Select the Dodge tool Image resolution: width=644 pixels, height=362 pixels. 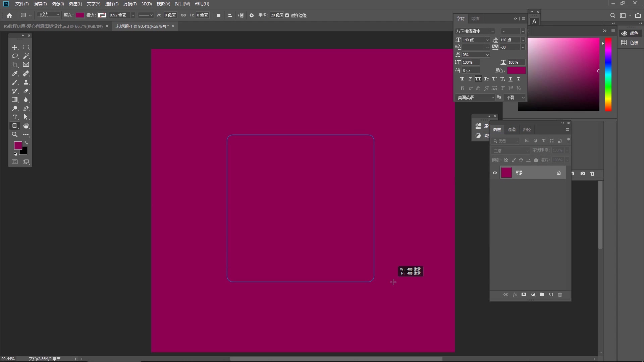(15, 109)
